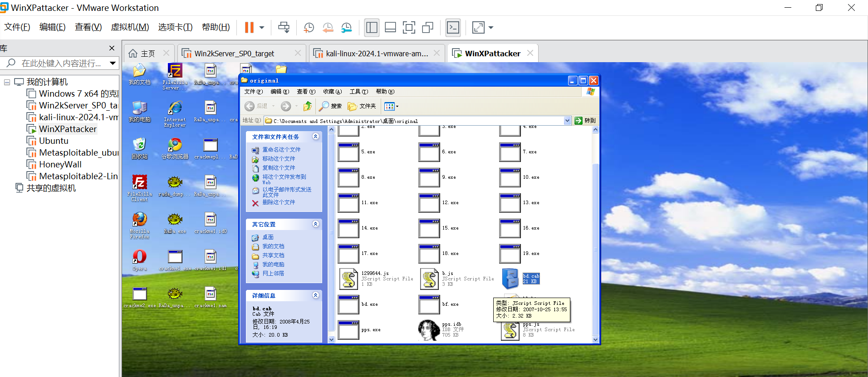The height and width of the screenshot is (377, 868).
Task: Select the Opera desktop icon
Action: tap(139, 260)
